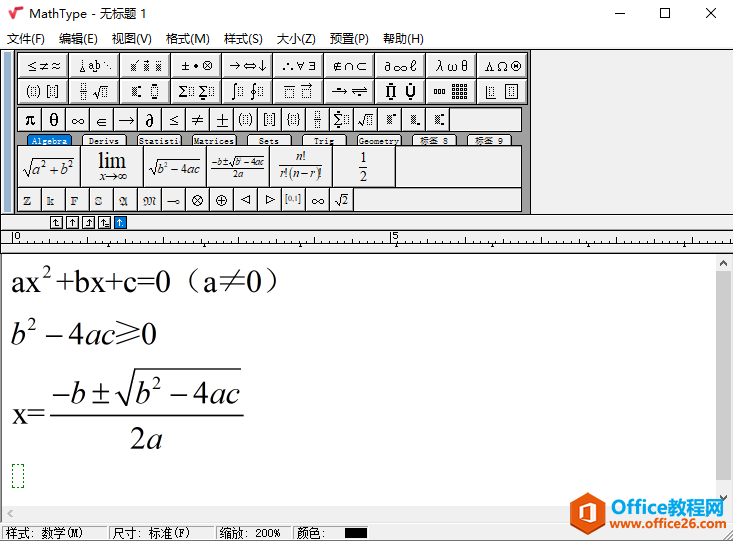
Task: Insert the lim x→∞ expression
Action: [x=112, y=166]
